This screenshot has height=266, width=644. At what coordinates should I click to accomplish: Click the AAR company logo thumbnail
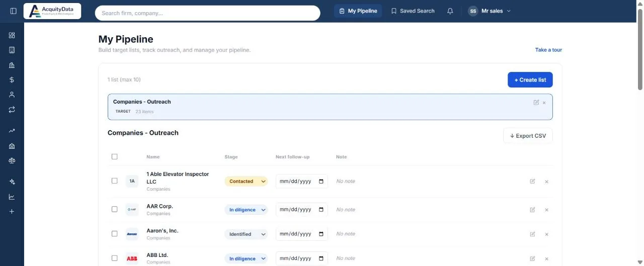(132, 210)
